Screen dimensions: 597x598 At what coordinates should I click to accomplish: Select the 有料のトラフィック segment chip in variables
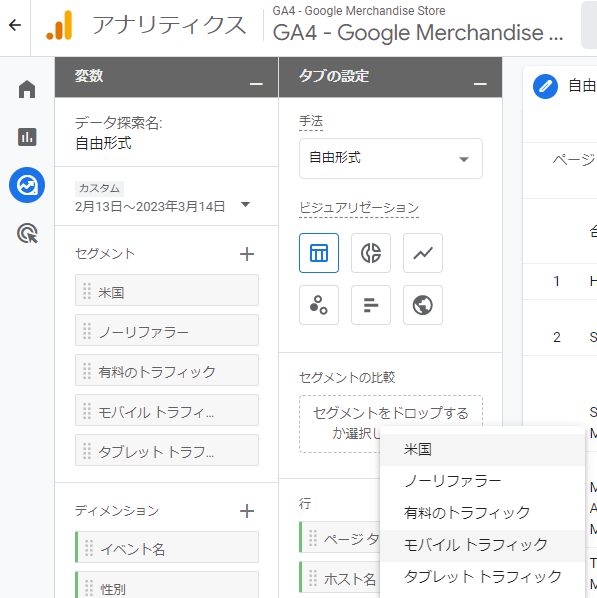coord(167,370)
